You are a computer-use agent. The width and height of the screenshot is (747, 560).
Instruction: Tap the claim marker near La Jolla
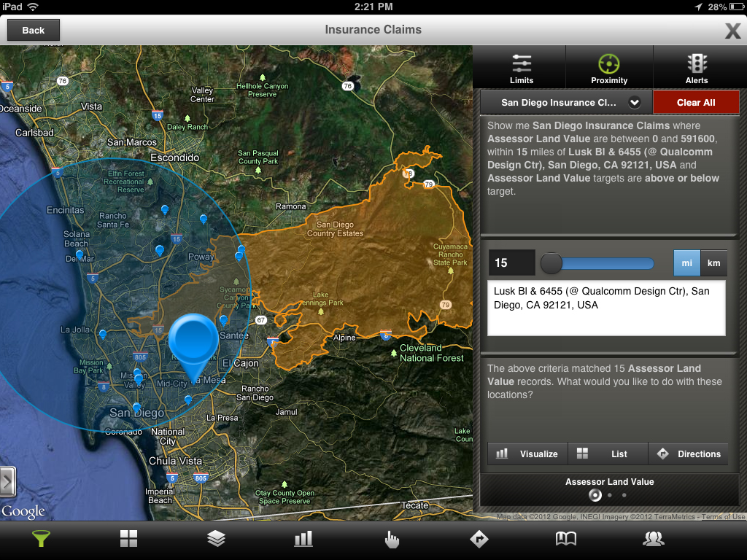point(102,334)
